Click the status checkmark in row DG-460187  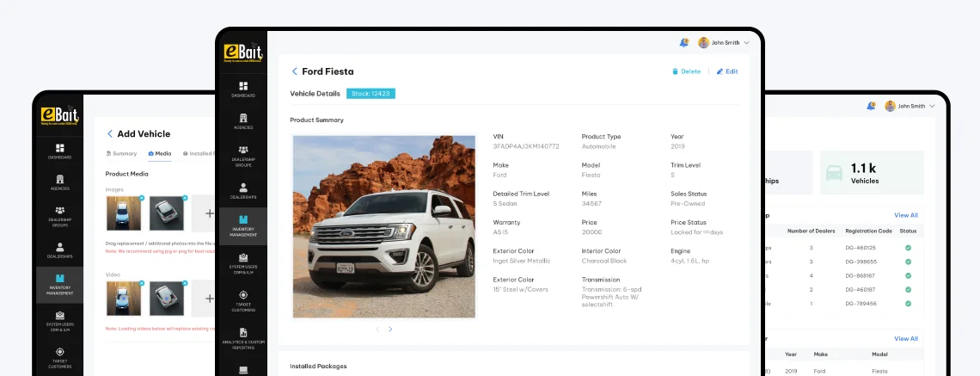tap(908, 290)
